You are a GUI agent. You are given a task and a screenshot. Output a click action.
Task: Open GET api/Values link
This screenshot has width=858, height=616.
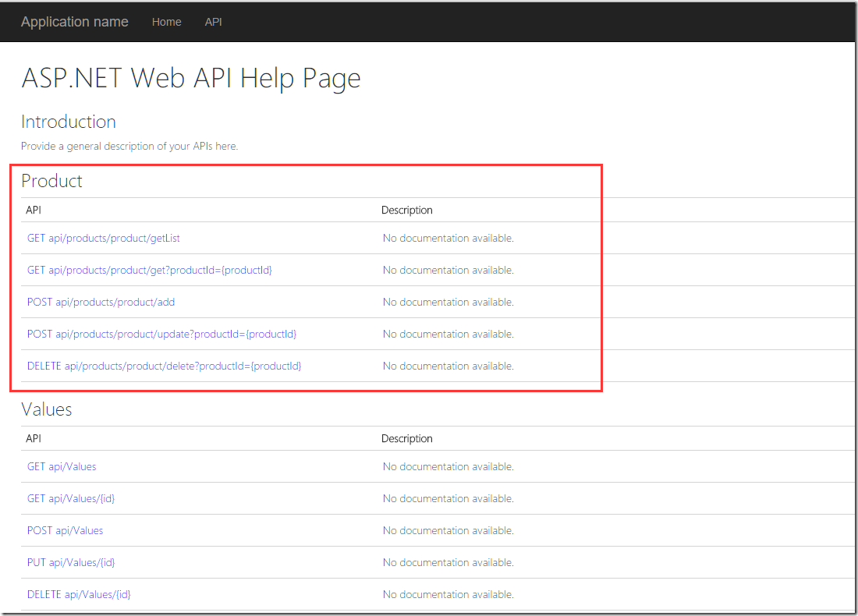(x=62, y=466)
